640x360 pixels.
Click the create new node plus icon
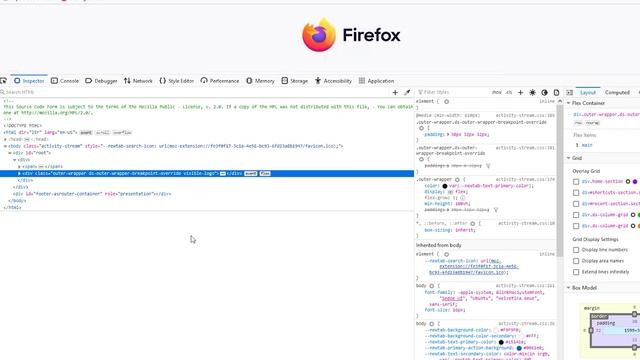395,93
